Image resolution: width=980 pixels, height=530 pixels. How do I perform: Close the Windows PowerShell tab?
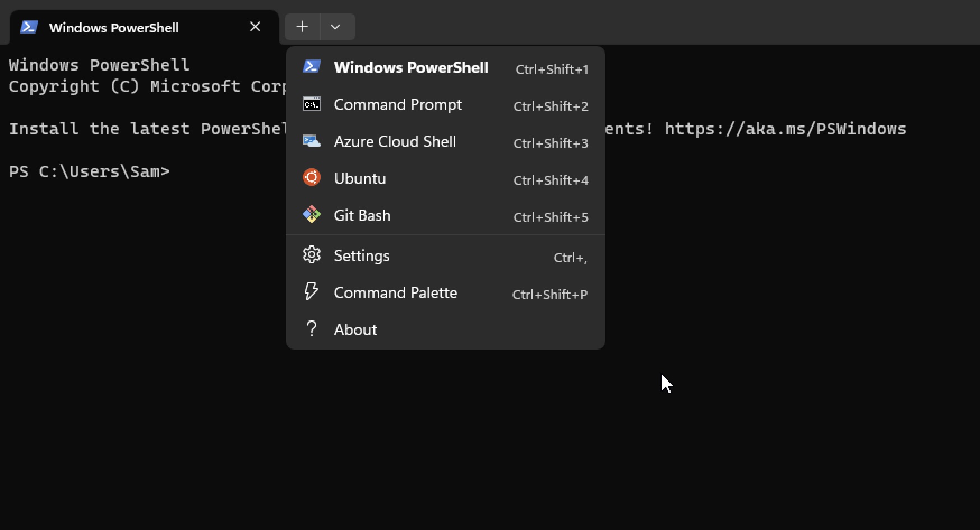(x=255, y=26)
